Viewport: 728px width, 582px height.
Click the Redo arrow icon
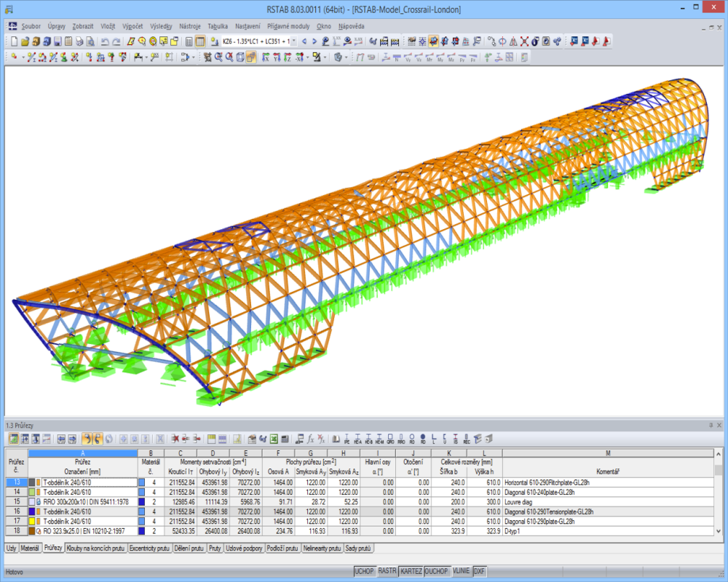pos(116,41)
